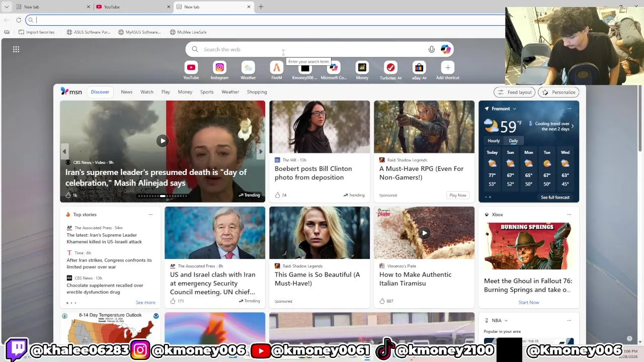Open the Chocolate supplement recalled story
Screen dimensions: 644x362
coord(105,289)
